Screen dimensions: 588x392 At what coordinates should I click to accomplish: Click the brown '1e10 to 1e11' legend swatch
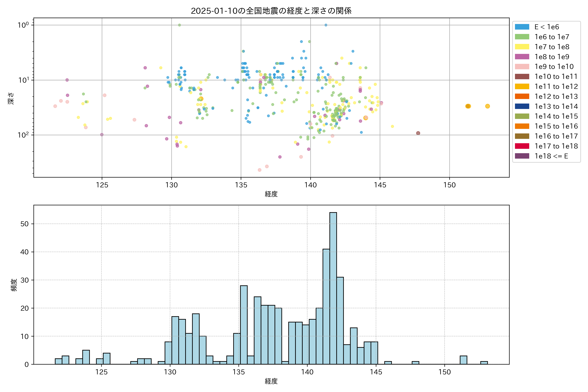pyautogui.click(x=522, y=76)
